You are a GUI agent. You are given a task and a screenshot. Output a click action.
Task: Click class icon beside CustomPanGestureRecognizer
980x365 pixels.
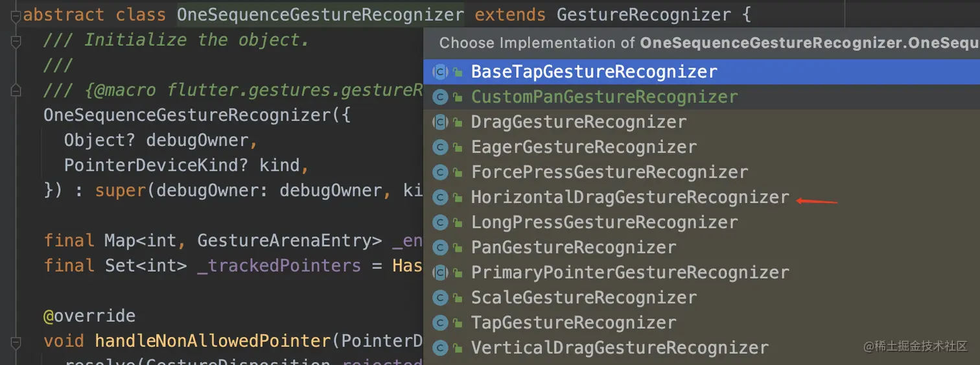(441, 97)
